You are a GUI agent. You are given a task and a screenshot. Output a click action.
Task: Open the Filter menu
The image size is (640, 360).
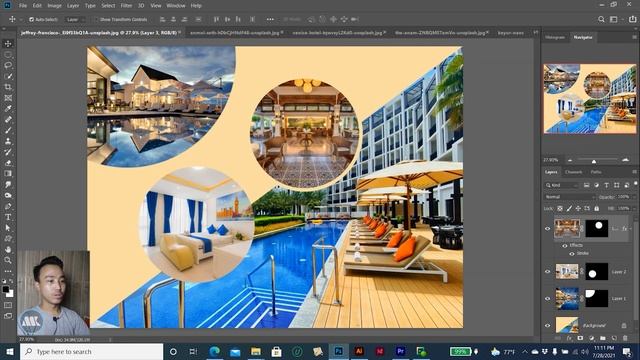(x=126, y=6)
